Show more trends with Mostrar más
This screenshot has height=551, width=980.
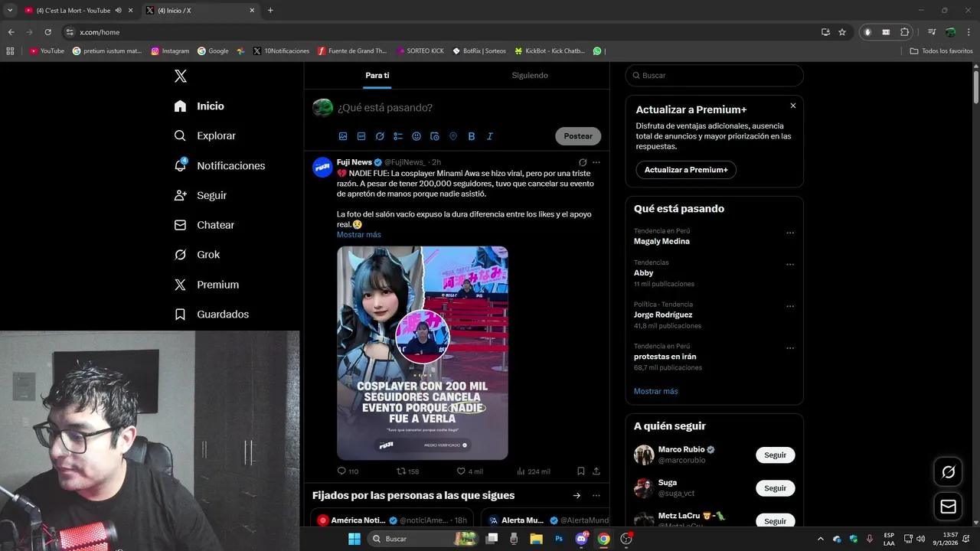point(655,391)
